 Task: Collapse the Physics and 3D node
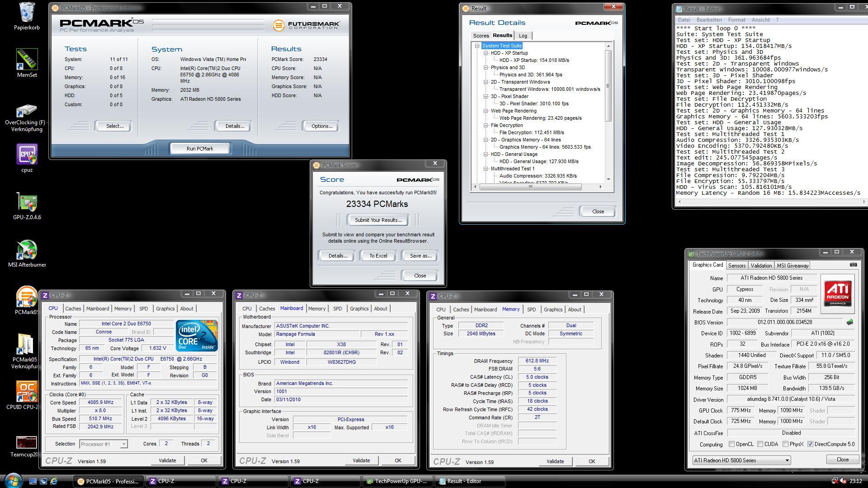click(486, 67)
